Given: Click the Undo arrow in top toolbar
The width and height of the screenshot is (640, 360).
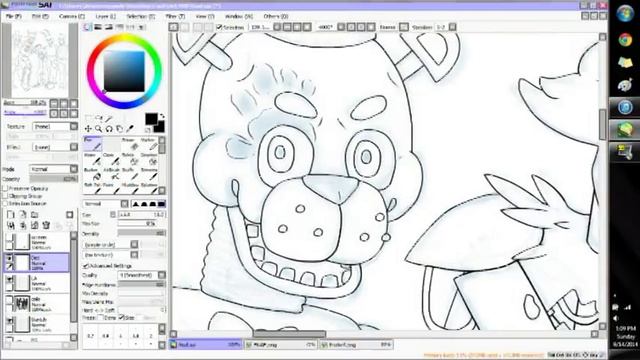Looking at the screenshot, I should point(174,27).
